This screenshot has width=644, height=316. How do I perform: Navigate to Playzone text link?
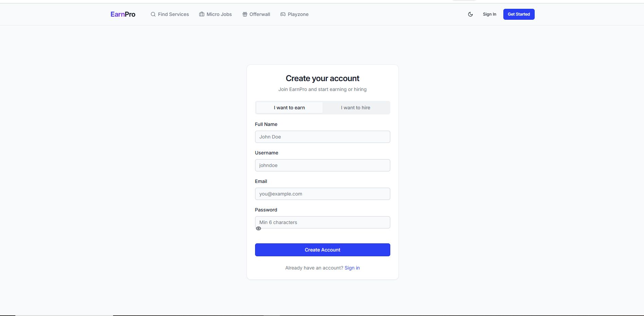(298, 14)
